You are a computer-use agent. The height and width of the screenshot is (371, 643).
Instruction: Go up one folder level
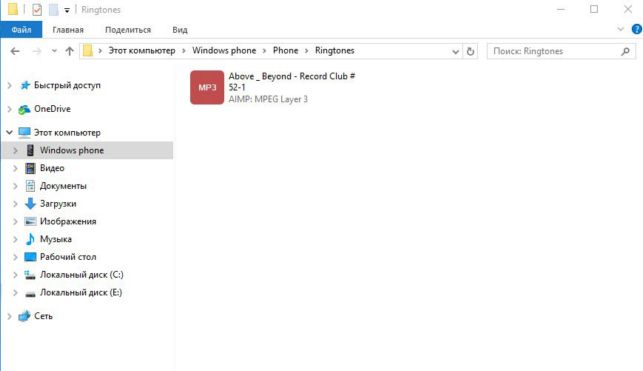pos(69,51)
